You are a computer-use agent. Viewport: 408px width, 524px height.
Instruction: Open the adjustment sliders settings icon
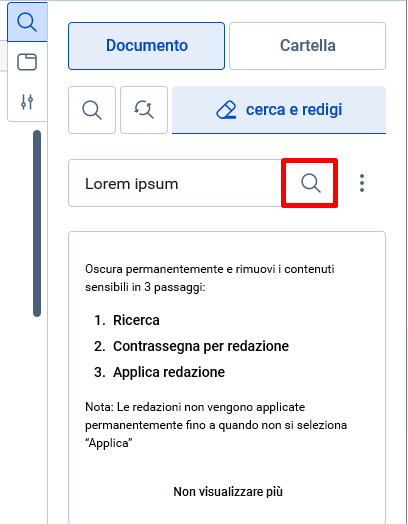coord(27,102)
